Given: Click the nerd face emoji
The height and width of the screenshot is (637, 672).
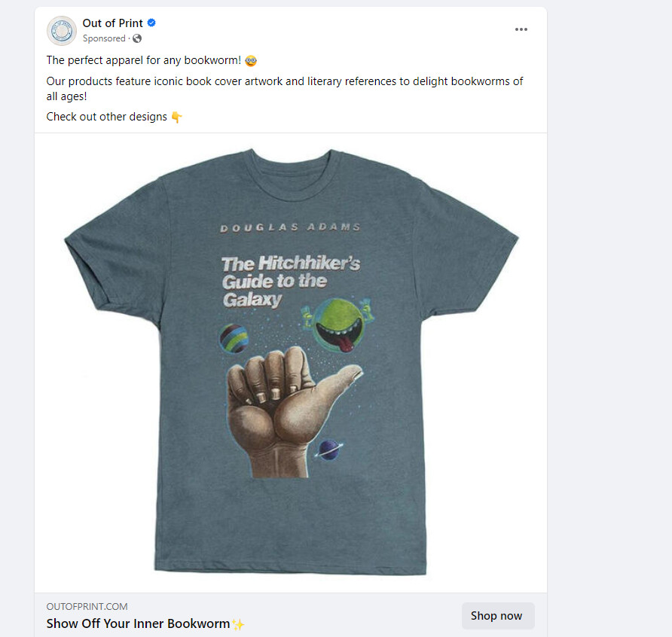Looking at the screenshot, I should tap(251, 61).
